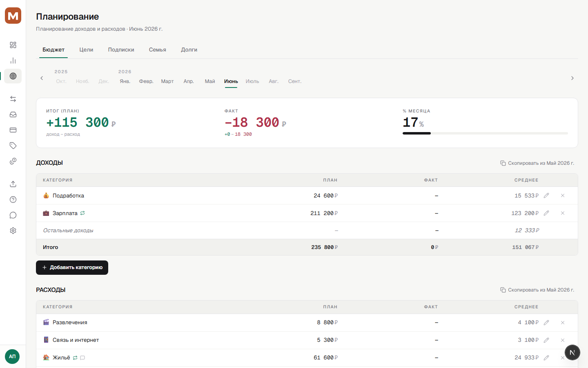
Task: Copy expenses from Май 2026
Action: tap(537, 290)
